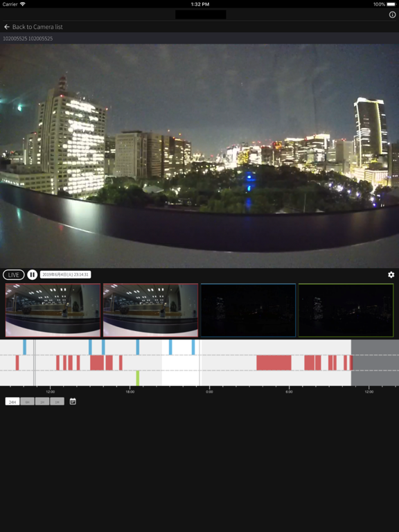Image resolution: width=399 pixels, height=532 pixels.
Task: Click the 18:00 timeline label
Action: [x=130, y=391]
